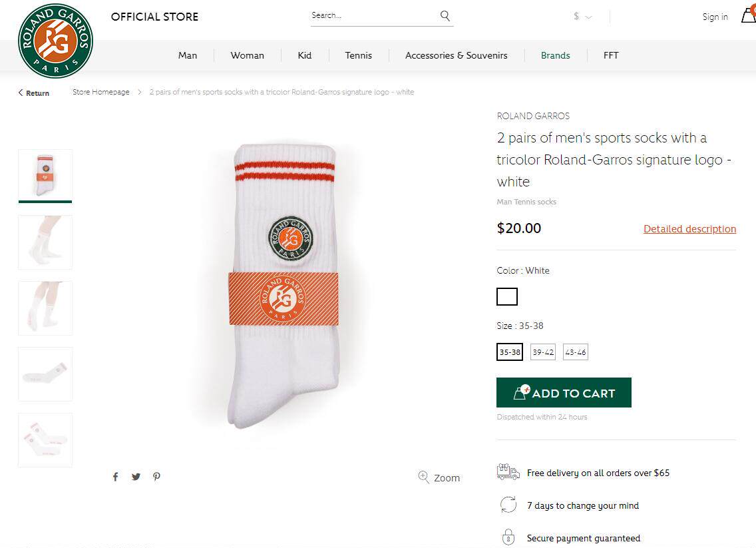Open the currency dollar dropdown
Viewport: 756px width, 548px height.
click(582, 17)
